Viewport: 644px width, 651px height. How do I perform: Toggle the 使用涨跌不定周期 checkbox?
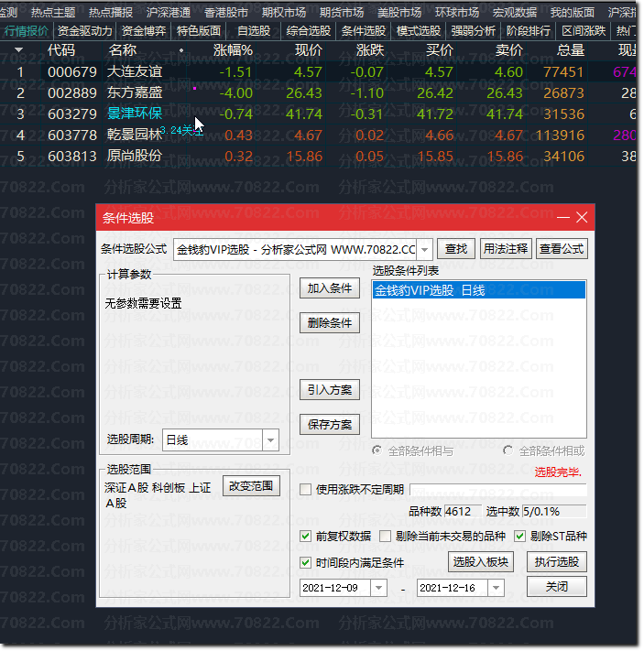tap(305, 489)
